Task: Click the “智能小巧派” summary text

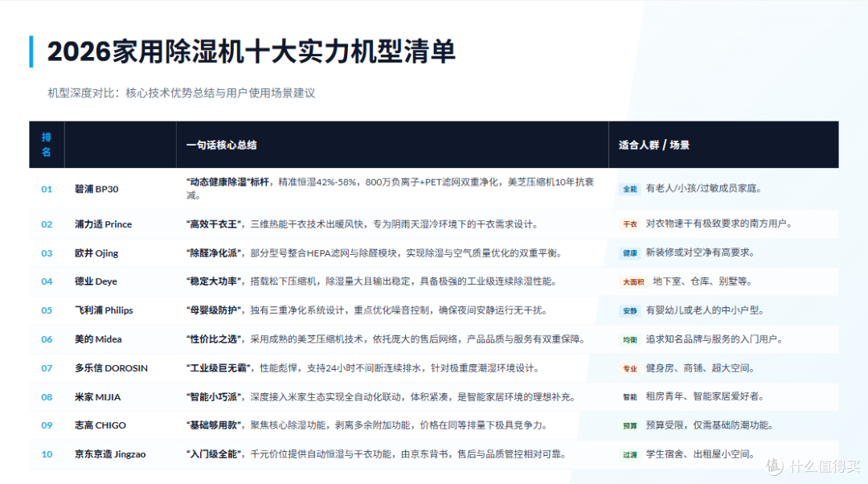Action: pos(214,397)
